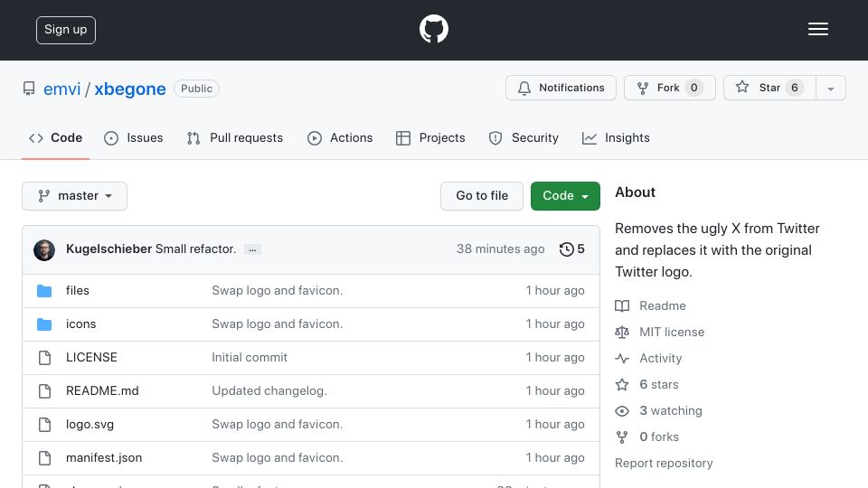Click the Readme book icon in About
This screenshot has height=488, width=868.
[x=622, y=306]
